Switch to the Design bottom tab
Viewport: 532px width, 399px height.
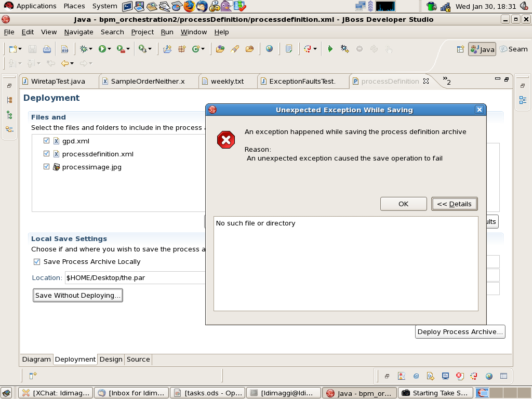[111, 360]
